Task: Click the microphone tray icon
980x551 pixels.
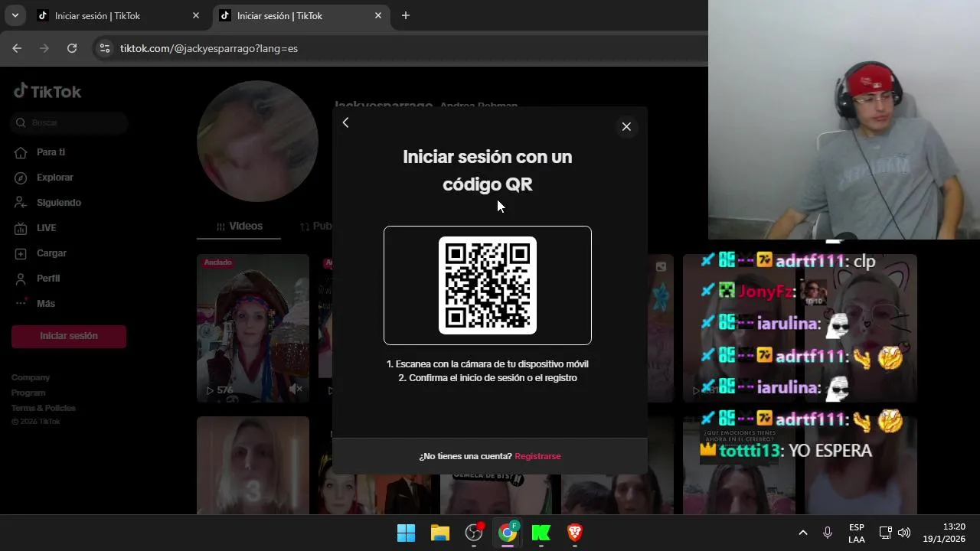Action: click(x=828, y=533)
